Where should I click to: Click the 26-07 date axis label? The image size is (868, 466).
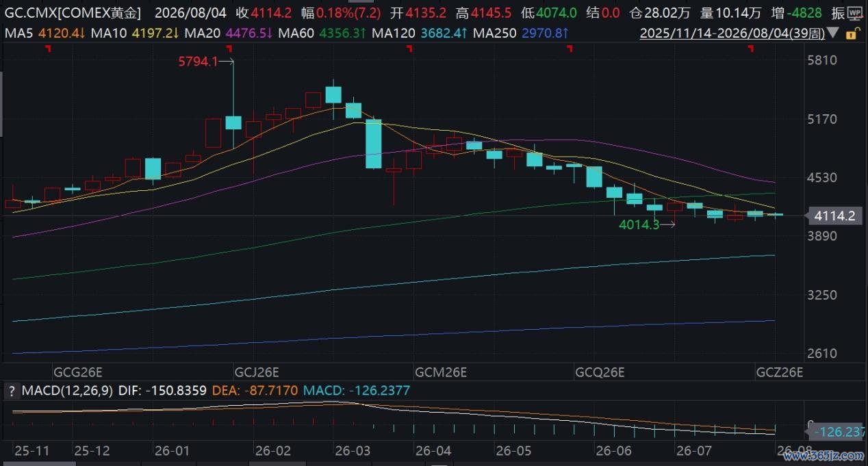coord(693,451)
